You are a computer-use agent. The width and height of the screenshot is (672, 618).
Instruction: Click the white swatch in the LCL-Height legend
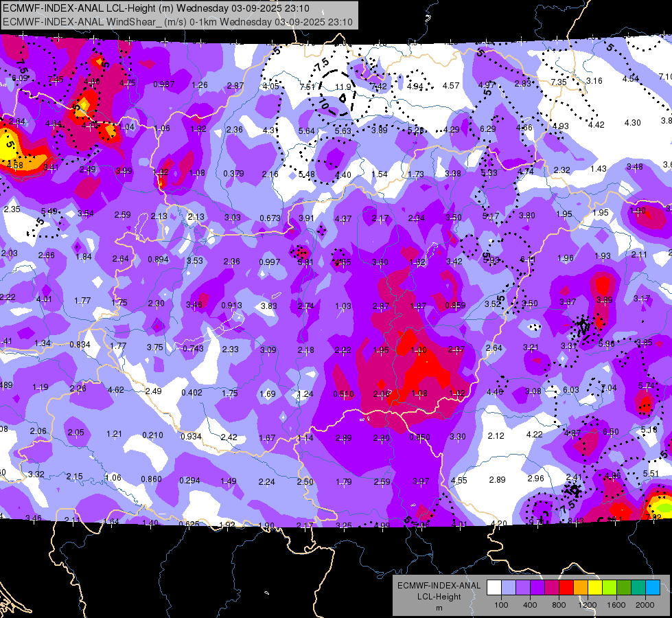[x=494, y=587]
